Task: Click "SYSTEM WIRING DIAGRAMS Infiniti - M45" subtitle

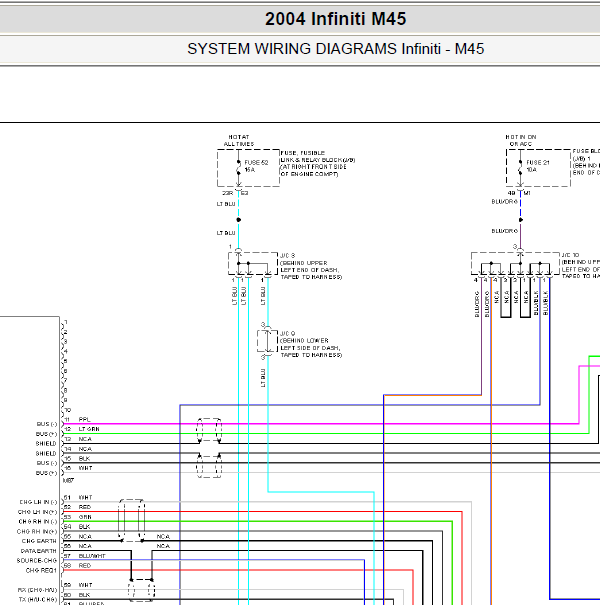Action: 335,49
